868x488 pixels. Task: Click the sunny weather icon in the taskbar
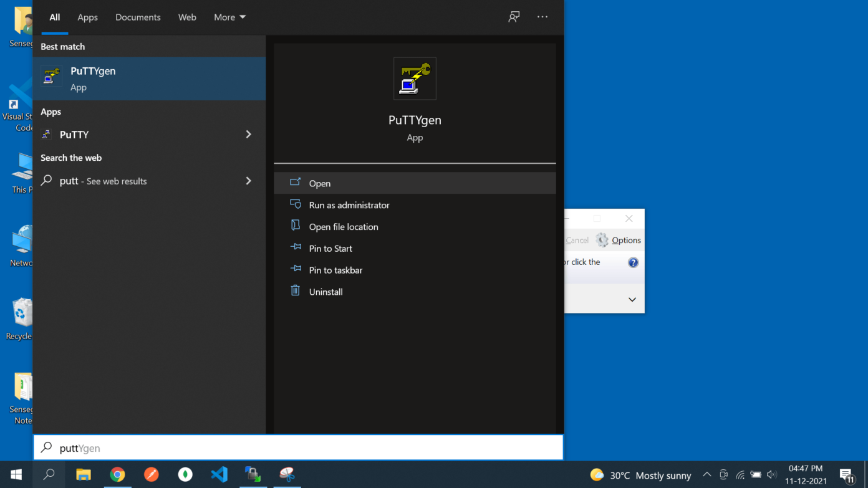pos(597,474)
